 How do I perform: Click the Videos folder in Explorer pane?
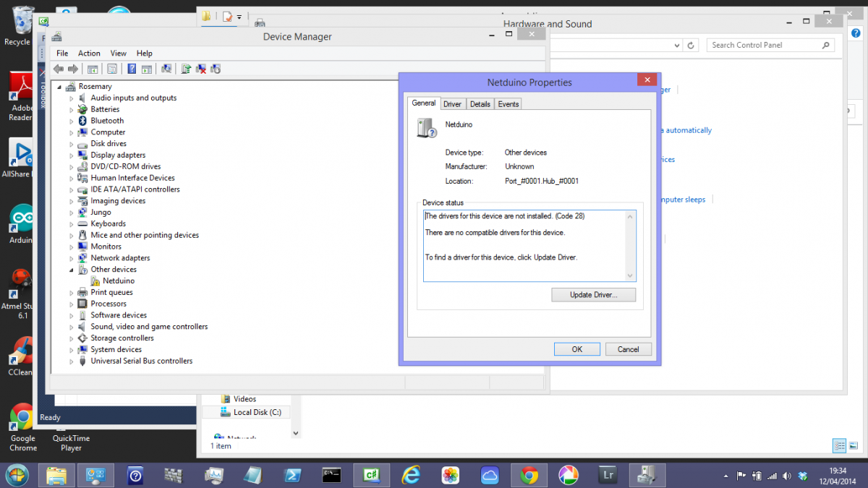tap(245, 399)
